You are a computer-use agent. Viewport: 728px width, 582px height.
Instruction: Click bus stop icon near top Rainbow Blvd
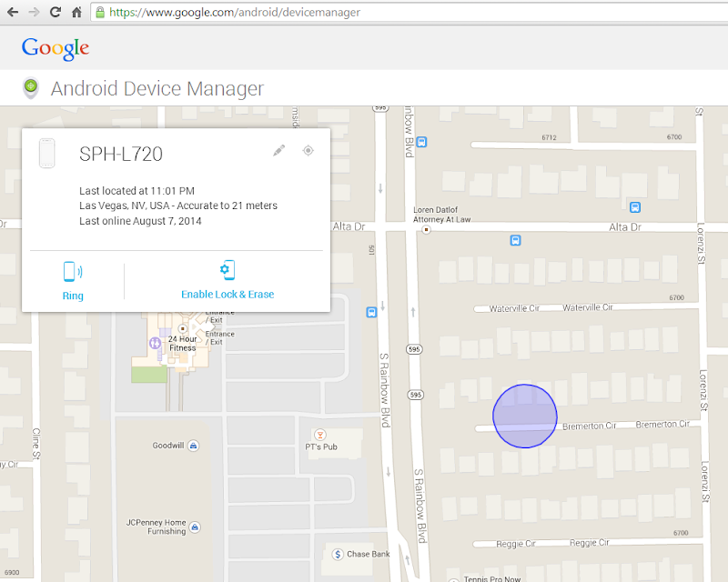[x=421, y=142]
